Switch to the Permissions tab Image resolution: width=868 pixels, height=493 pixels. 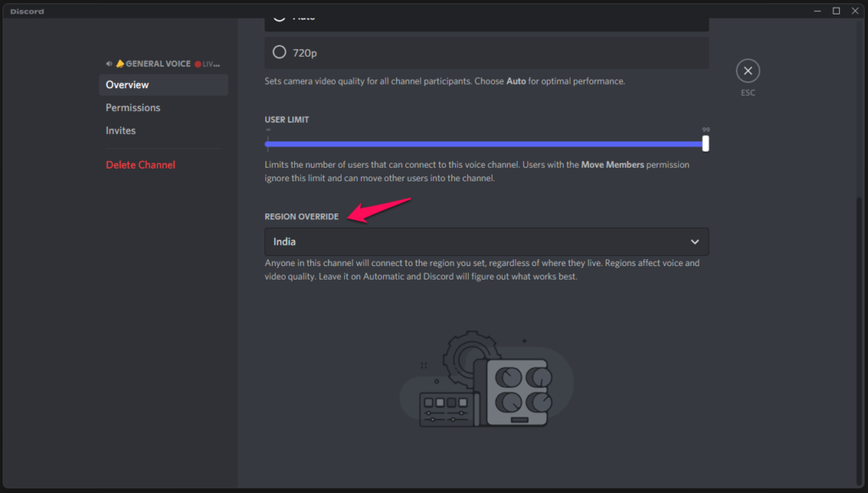(x=133, y=108)
